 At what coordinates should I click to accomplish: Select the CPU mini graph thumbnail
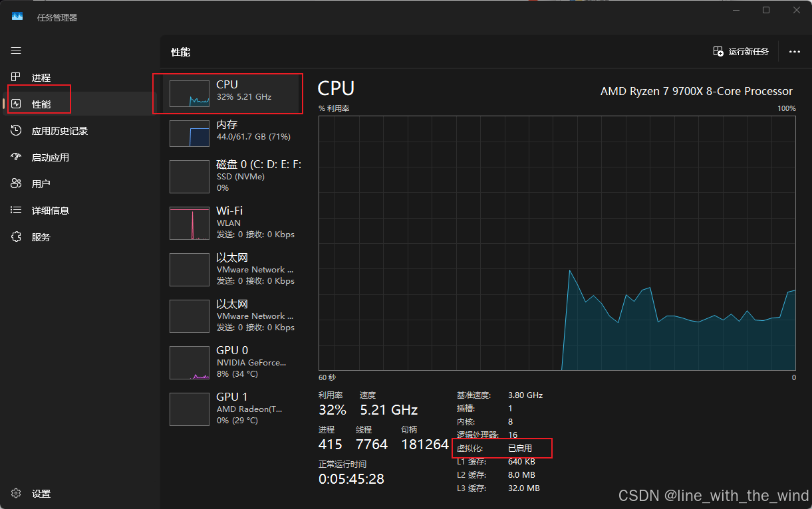coord(190,94)
